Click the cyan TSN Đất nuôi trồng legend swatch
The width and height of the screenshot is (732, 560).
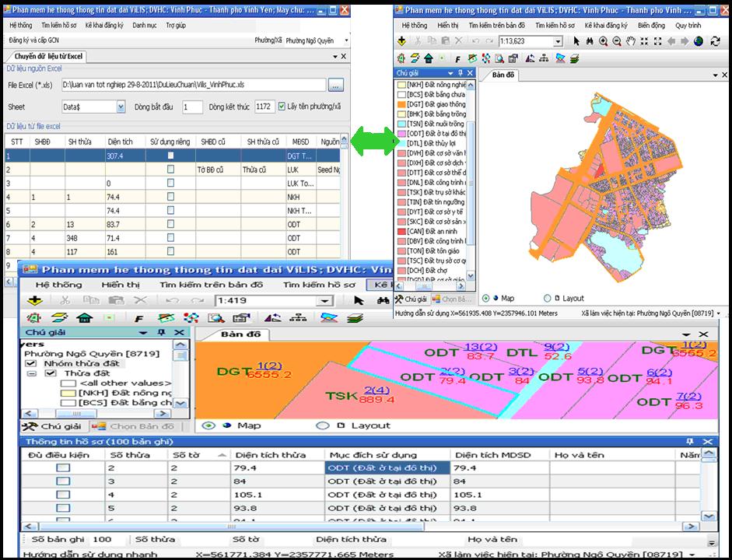401,124
